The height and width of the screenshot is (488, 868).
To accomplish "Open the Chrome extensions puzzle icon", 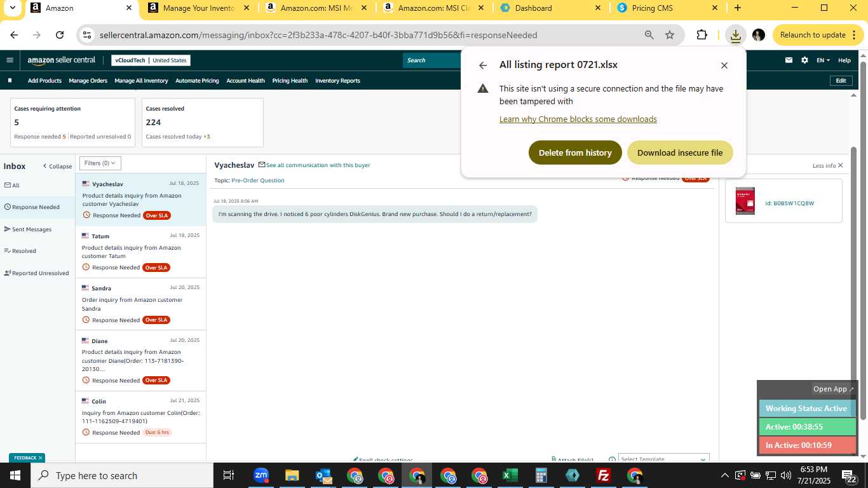I will 702,35.
